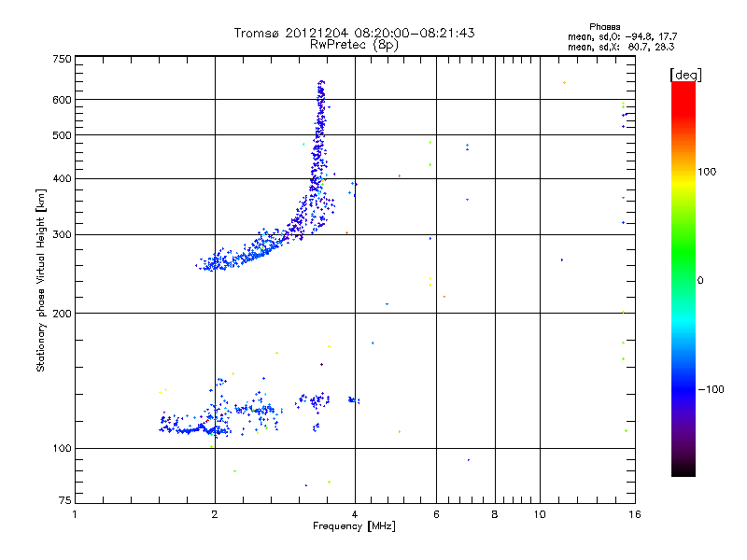747x560 pixels.
Task: Click the x-axis '10' tick label
Action: pyautogui.click(x=540, y=514)
